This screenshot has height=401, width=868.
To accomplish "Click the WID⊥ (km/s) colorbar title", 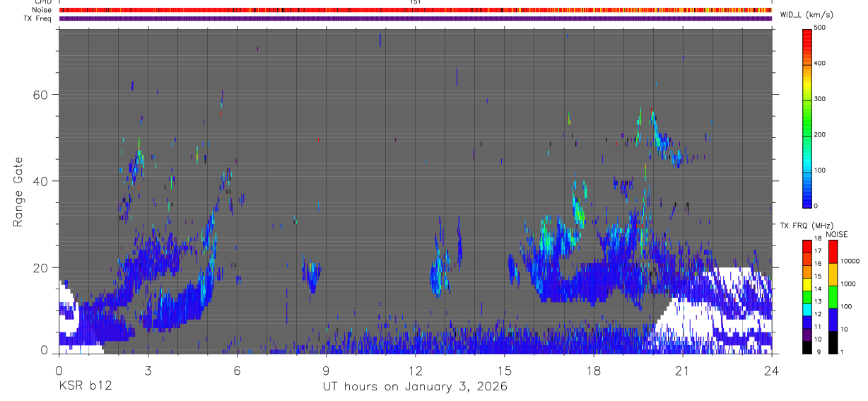I will click(807, 15).
